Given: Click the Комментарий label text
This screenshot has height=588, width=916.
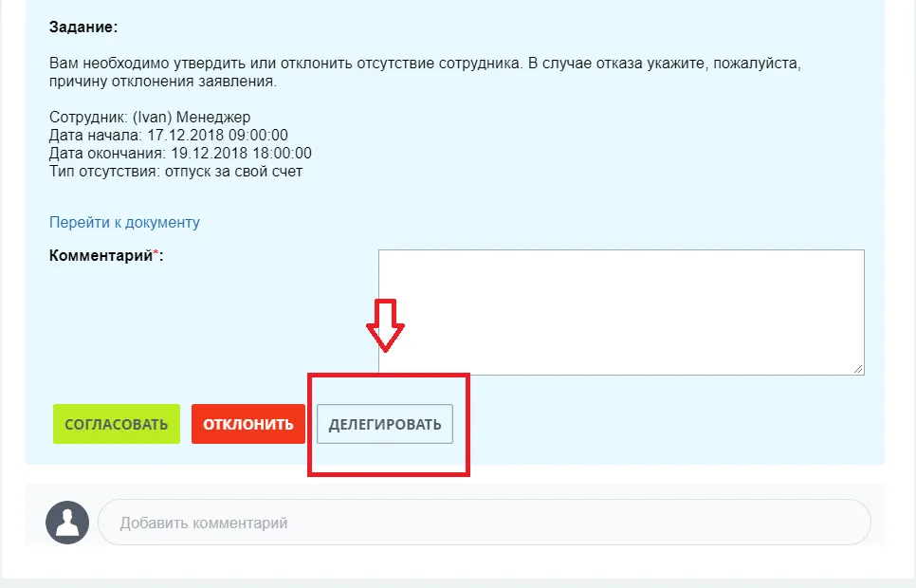Looking at the screenshot, I should point(101,255).
